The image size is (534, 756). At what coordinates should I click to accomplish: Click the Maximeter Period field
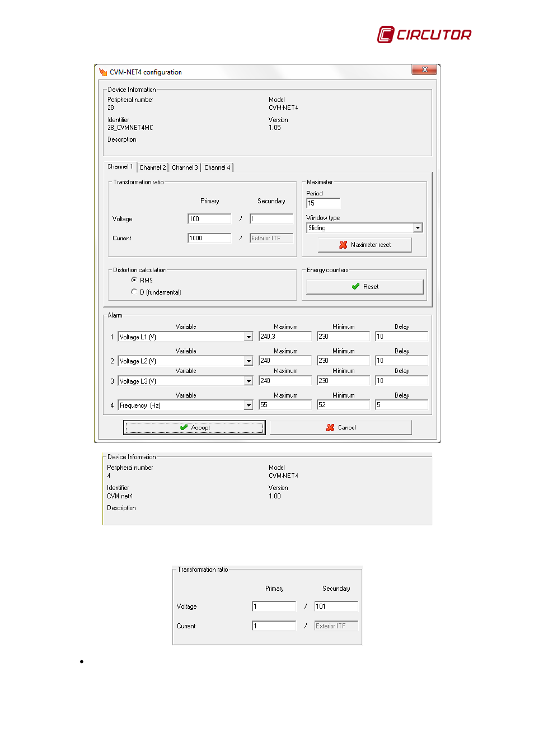[324, 203]
